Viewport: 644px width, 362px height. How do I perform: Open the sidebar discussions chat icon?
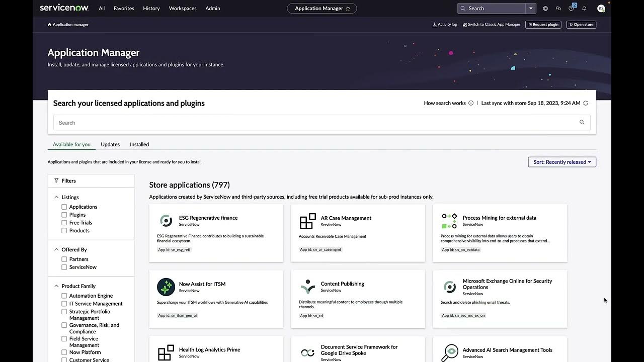click(x=558, y=9)
